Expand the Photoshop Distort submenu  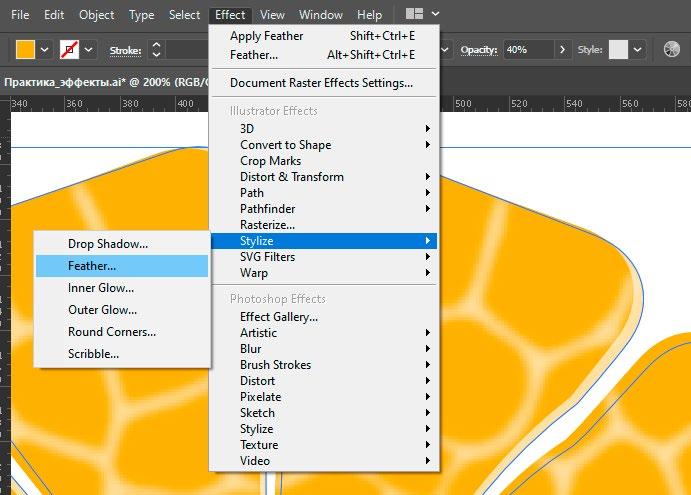click(323, 381)
